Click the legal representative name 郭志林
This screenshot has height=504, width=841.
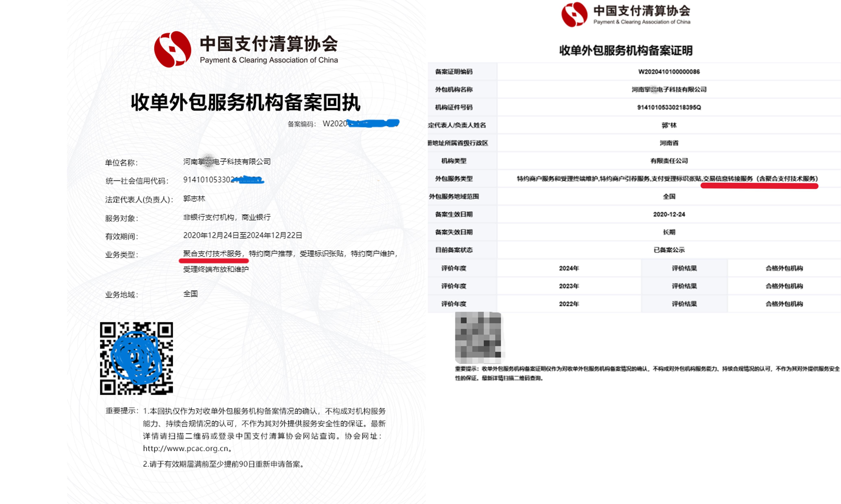tap(194, 199)
